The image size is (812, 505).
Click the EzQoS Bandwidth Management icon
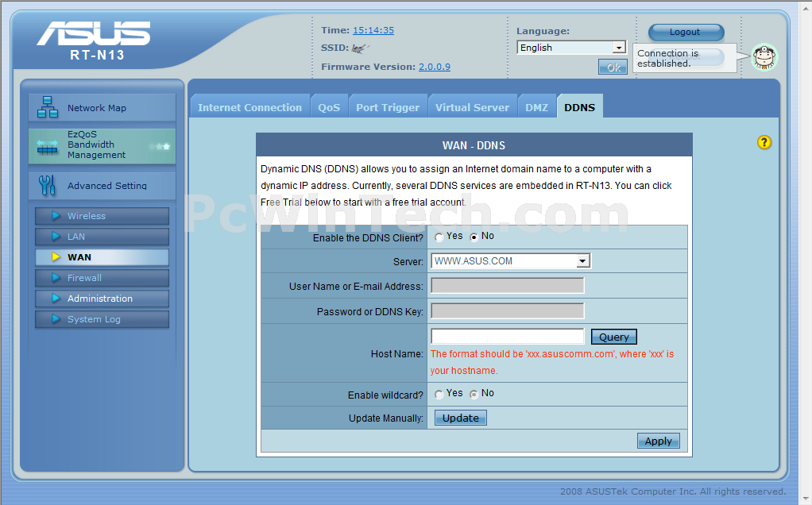[47, 148]
